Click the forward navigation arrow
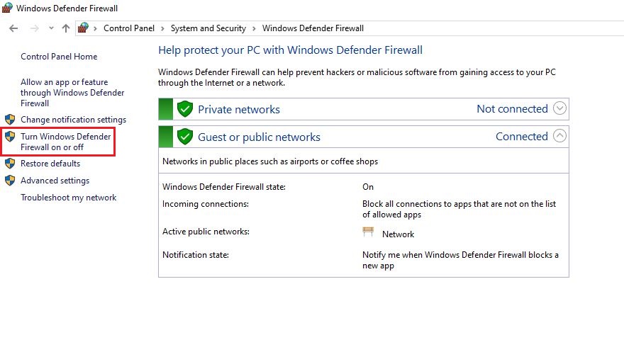 (35, 28)
